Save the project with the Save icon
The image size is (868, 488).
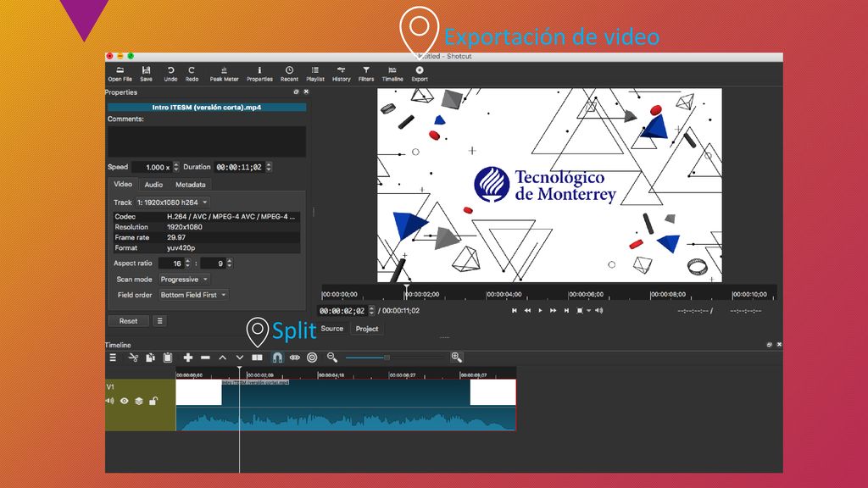pyautogui.click(x=146, y=75)
